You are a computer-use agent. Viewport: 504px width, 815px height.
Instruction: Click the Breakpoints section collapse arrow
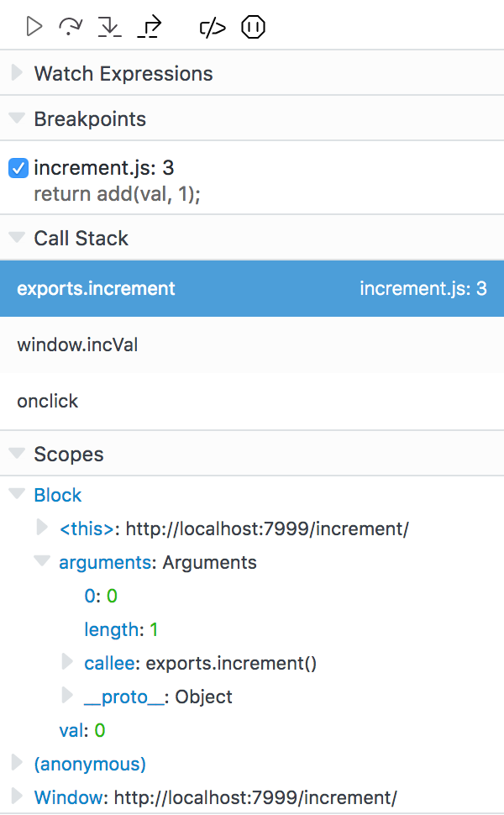[17, 118]
